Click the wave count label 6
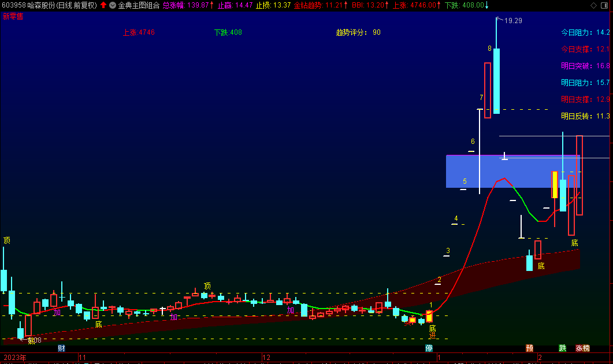The width and height of the screenshot is (613, 364). coord(473,142)
